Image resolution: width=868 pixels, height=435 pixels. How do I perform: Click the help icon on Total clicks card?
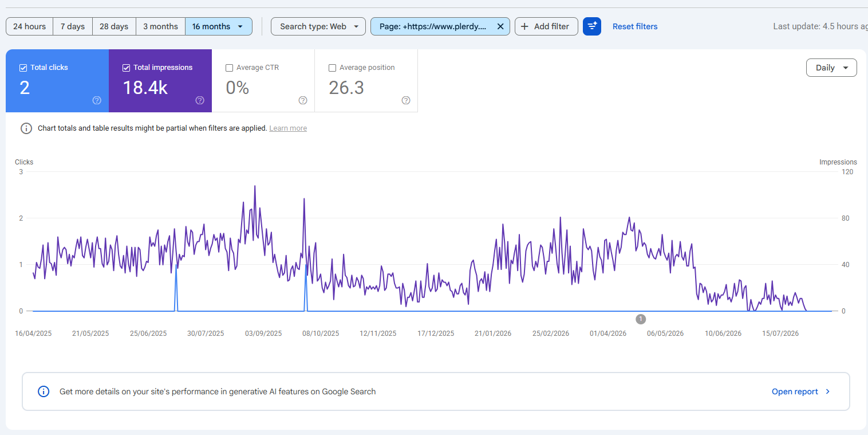pos(97,100)
